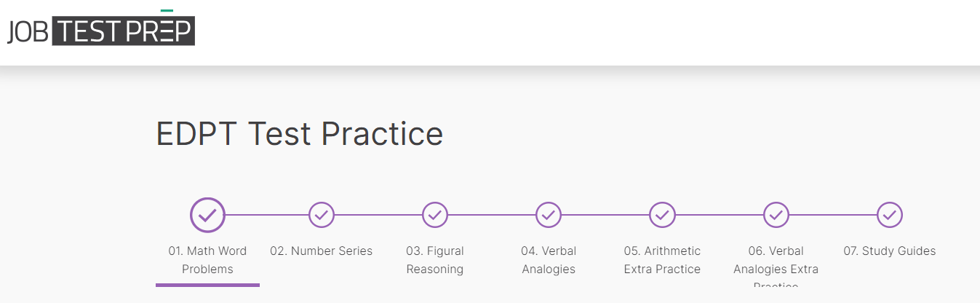The width and height of the screenshot is (980, 303).
Task: Click the progress line between Verbal Analogies and Arithmetic circles
Action: pos(605,215)
